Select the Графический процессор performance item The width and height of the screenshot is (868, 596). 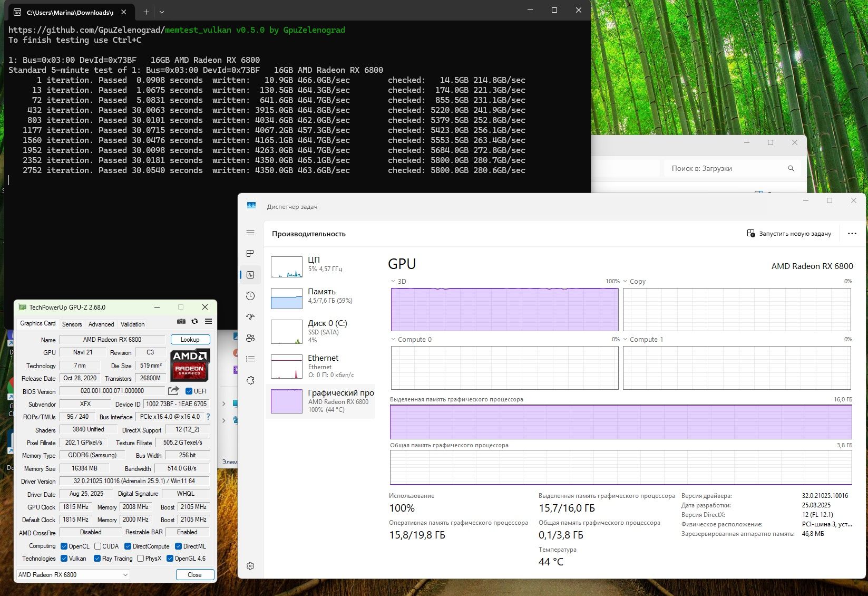tap(321, 401)
